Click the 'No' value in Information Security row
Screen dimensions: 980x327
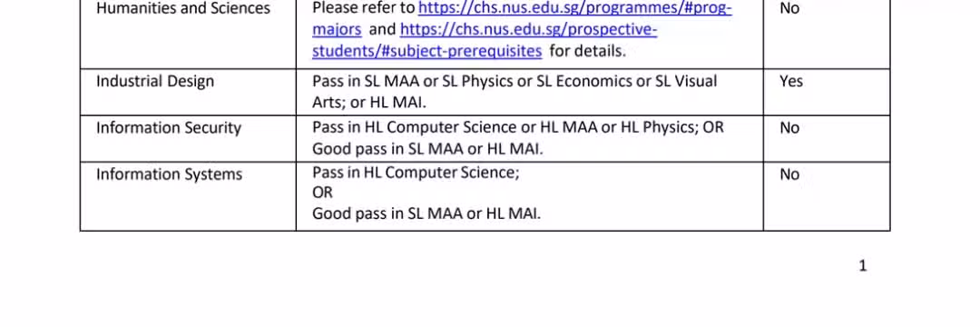pos(789,128)
